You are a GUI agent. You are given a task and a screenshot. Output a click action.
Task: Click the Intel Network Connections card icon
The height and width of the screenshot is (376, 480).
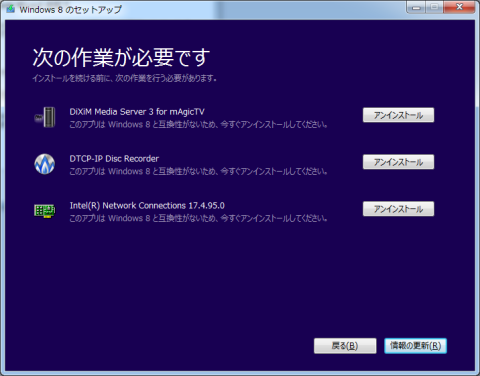click(x=45, y=211)
